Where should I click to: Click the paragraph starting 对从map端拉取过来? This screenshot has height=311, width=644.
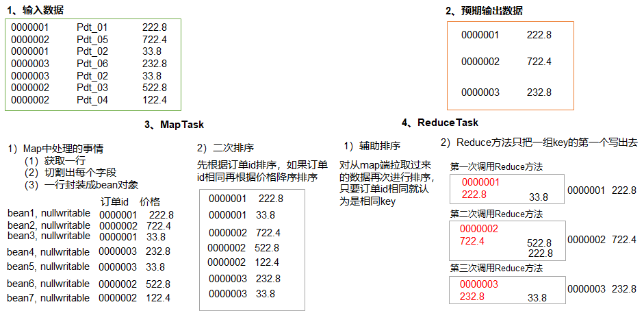pyautogui.click(x=387, y=184)
